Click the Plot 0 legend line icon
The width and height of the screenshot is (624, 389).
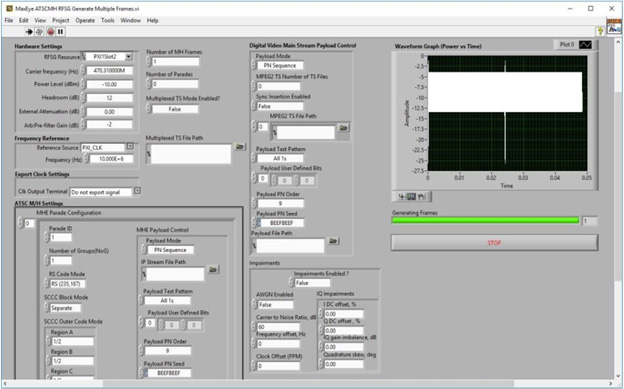[585, 45]
